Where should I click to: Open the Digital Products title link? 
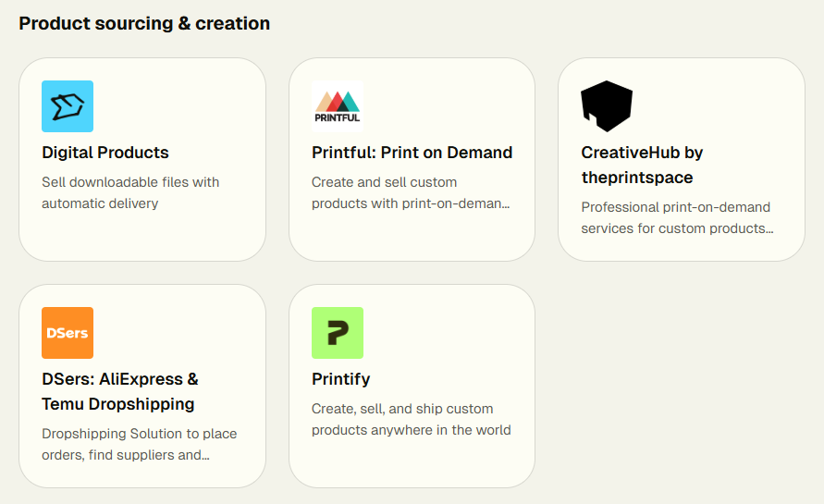pyautogui.click(x=105, y=153)
